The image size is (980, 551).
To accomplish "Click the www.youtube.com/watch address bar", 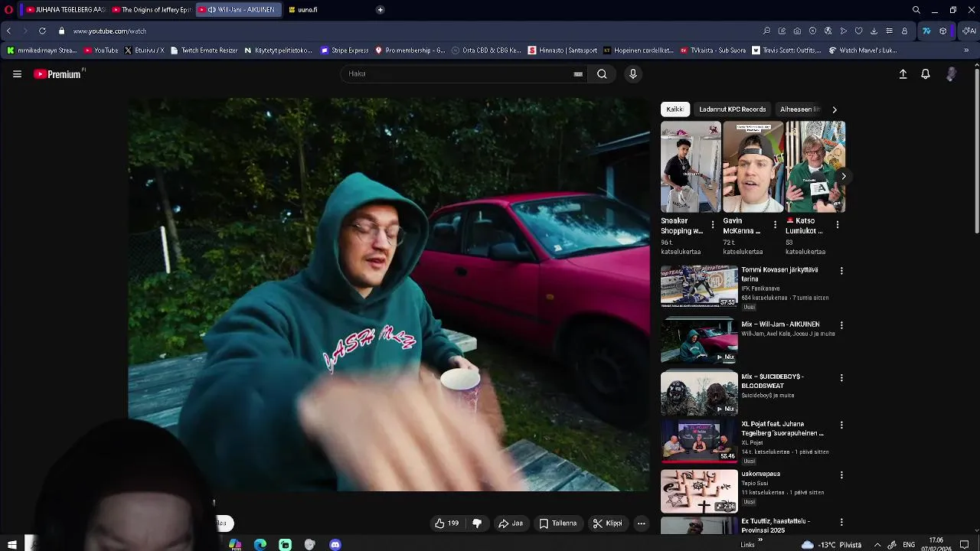I will pos(109,31).
